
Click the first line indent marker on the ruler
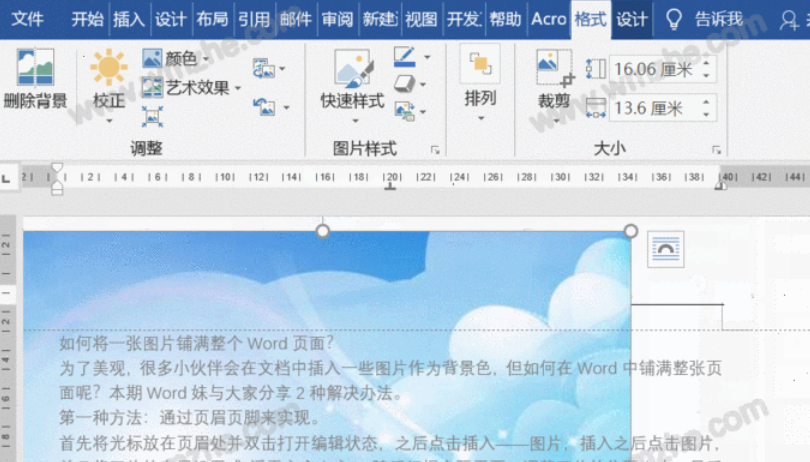click(57, 167)
